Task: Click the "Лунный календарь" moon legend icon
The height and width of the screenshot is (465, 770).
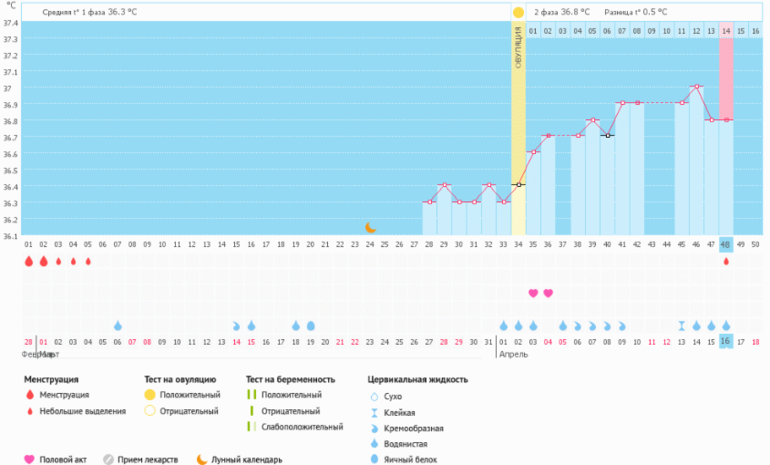Action: pos(201,460)
